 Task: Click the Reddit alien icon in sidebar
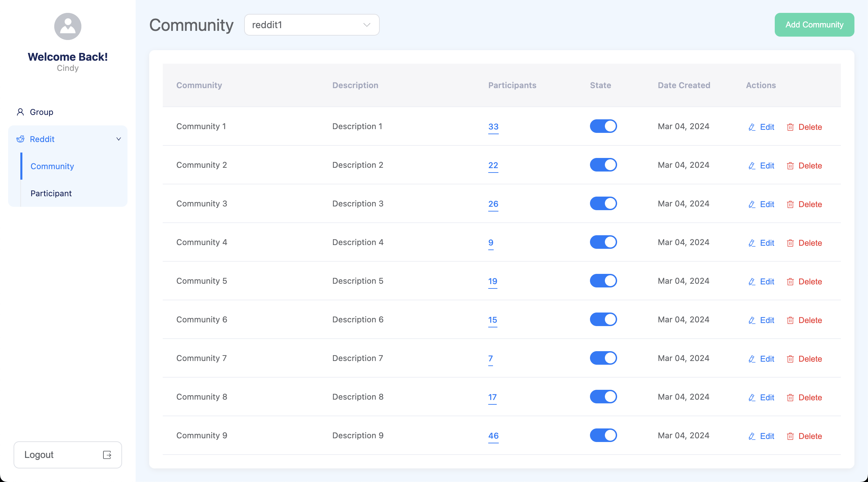[20, 139]
